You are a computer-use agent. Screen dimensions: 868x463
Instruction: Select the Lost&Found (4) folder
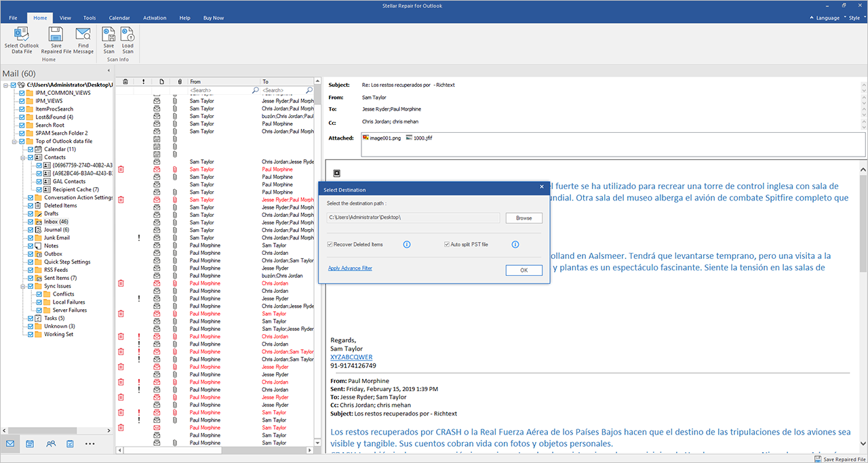[54, 117]
